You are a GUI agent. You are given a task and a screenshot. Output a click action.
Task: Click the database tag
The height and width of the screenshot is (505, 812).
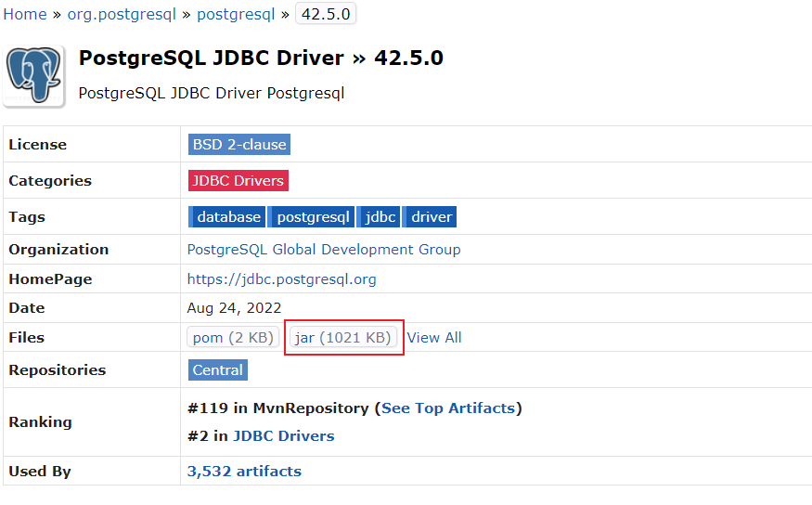(x=228, y=217)
